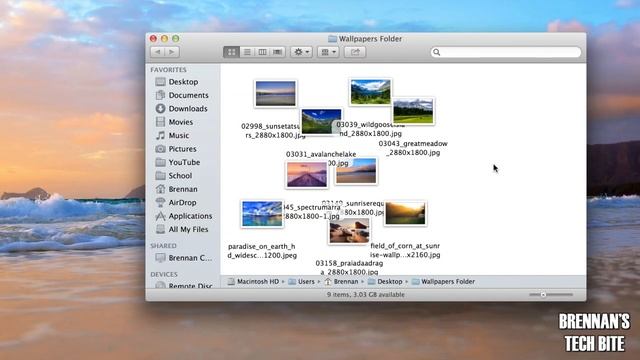Image resolution: width=640 pixels, height=360 pixels.
Task: Select the 03031_avalanchelake thumbnail
Action: [321, 121]
